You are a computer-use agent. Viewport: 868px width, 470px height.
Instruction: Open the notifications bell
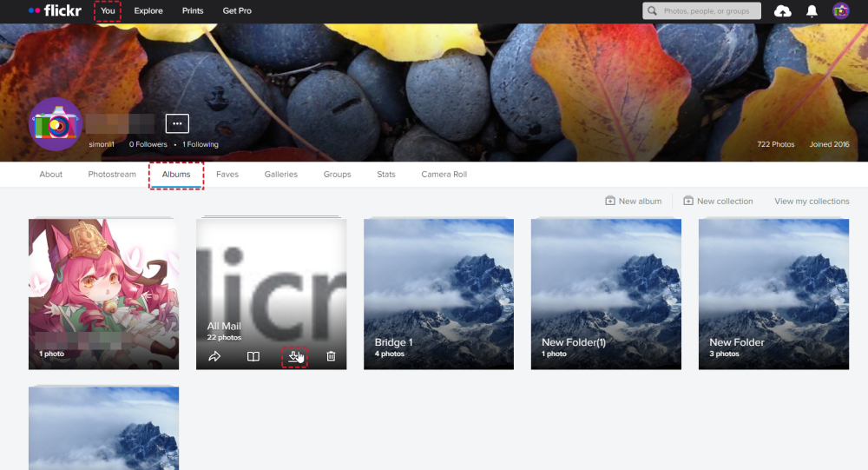pyautogui.click(x=812, y=11)
